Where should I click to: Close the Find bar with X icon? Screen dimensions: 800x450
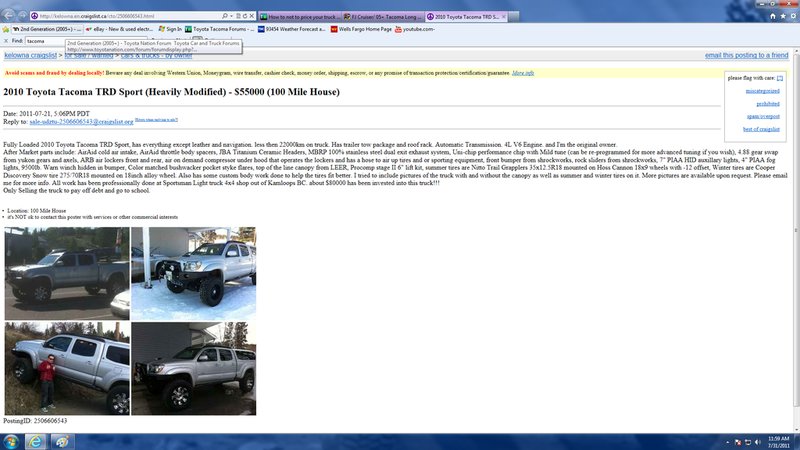[x=6, y=41]
